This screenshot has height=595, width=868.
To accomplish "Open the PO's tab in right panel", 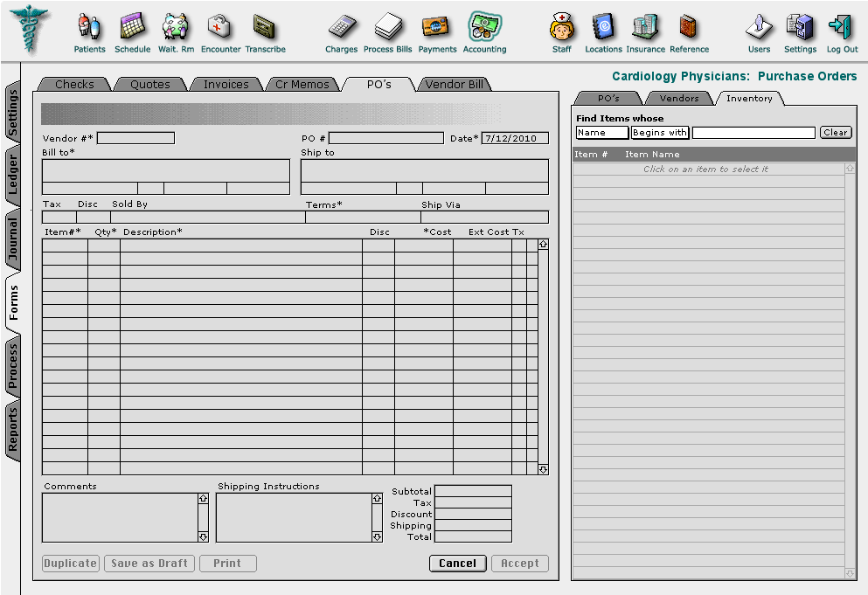I will click(608, 98).
